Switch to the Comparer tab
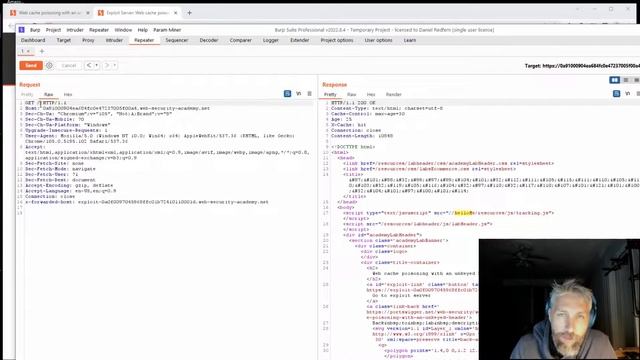This screenshot has height=360, width=640. pyautogui.click(x=240, y=40)
